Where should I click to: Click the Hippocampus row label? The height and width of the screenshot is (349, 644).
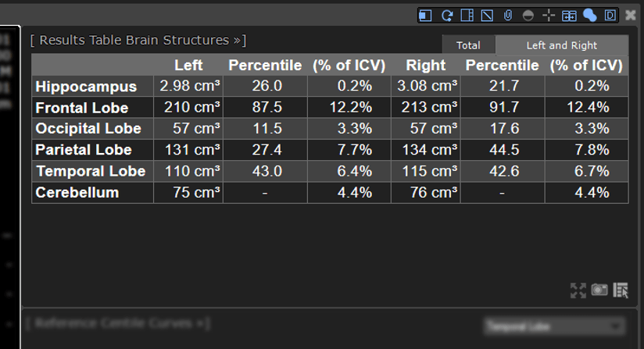pyautogui.click(x=86, y=87)
